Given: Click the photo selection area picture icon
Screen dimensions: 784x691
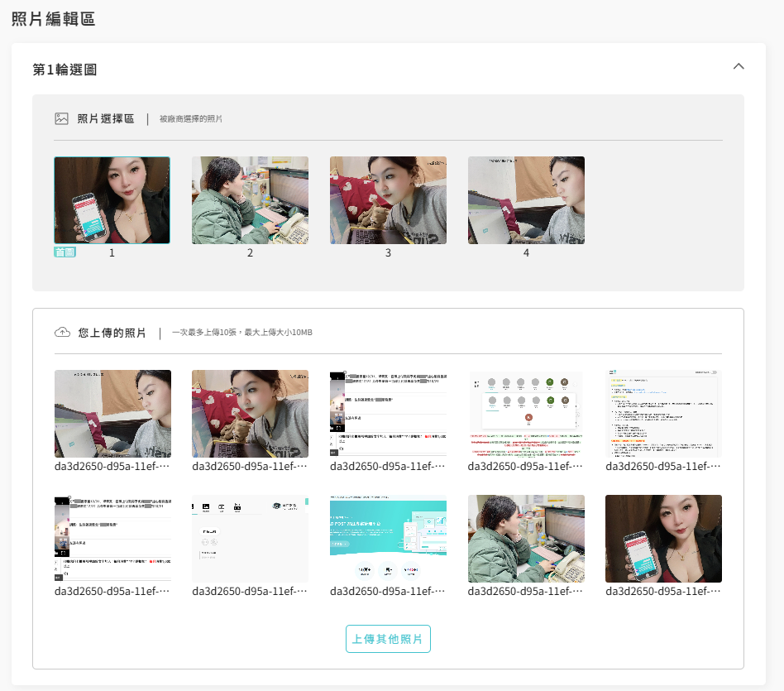Looking at the screenshot, I should (x=61, y=118).
